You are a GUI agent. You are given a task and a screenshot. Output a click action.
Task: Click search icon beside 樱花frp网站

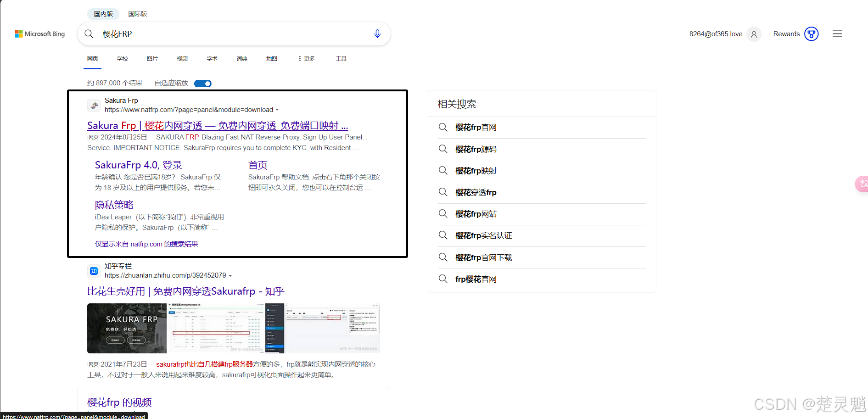coord(443,214)
